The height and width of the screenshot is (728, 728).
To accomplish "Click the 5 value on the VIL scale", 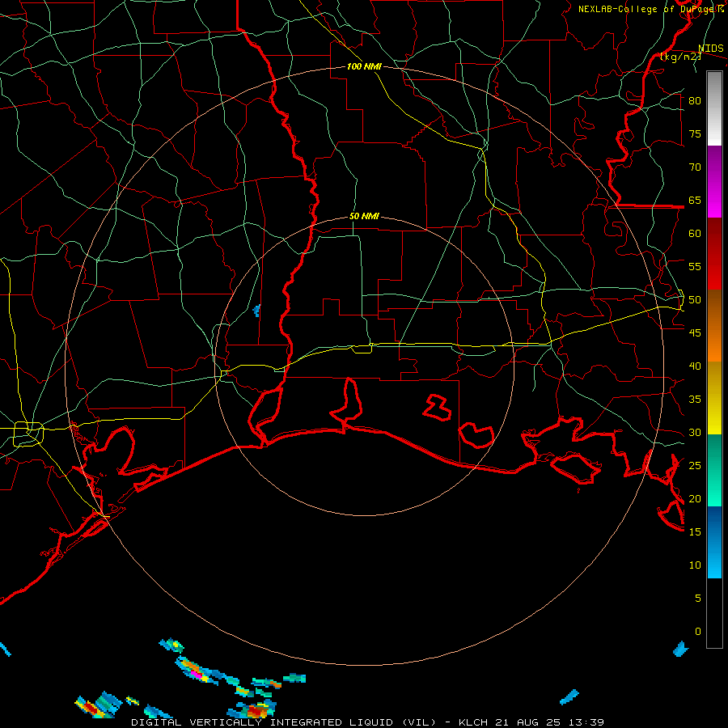I will click(698, 599).
